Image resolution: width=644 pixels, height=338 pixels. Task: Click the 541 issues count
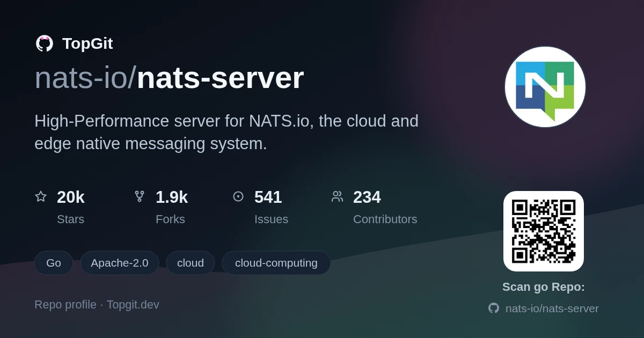(268, 197)
